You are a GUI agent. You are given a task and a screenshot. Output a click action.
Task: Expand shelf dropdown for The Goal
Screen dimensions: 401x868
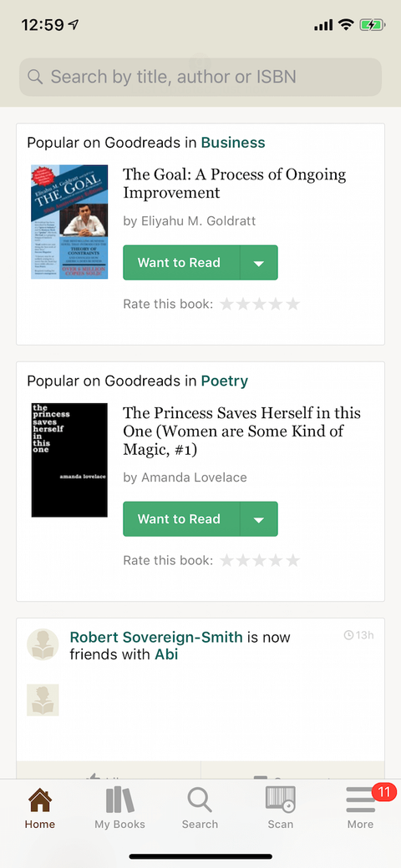click(x=259, y=262)
